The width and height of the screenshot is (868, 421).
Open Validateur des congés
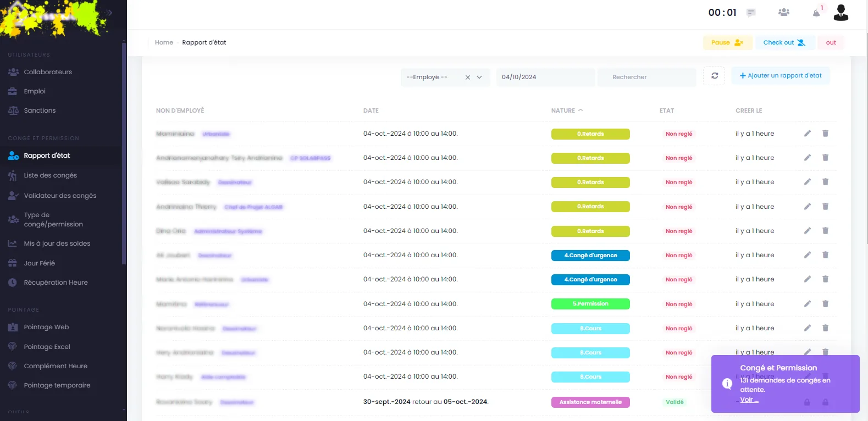click(x=60, y=196)
